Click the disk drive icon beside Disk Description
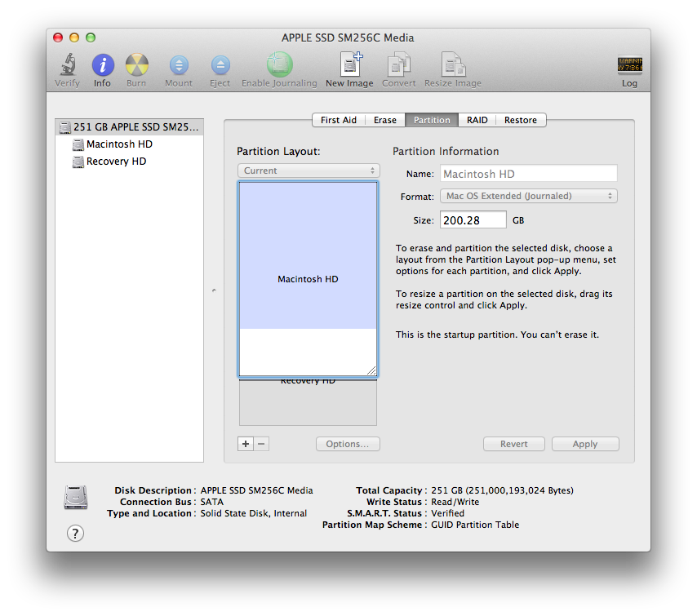The image size is (697, 616). pyautogui.click(x=76, y=498)
